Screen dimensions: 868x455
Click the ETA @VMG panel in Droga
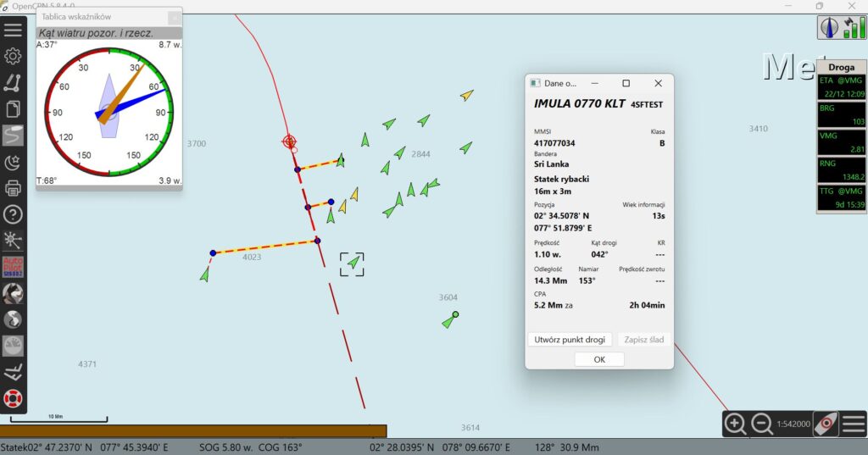coord(842,86)
